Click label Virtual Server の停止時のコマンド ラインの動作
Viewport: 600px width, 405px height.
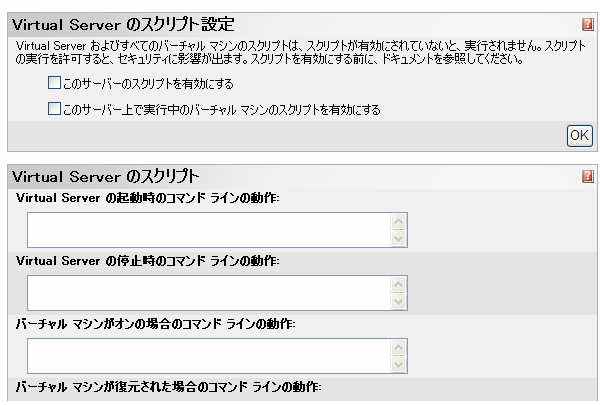(x=148, y=261)
